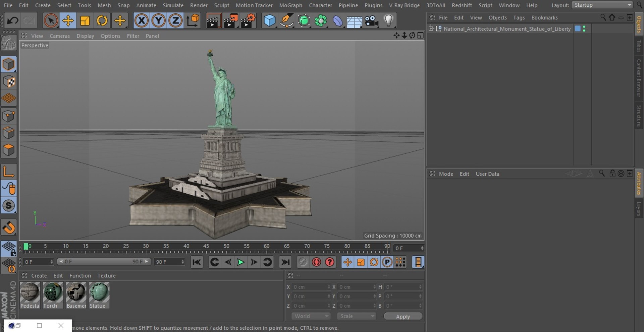Open viewport Cameras menu
Screen dimensions: 644x332
pyautogui.click(x=60, y=36)
